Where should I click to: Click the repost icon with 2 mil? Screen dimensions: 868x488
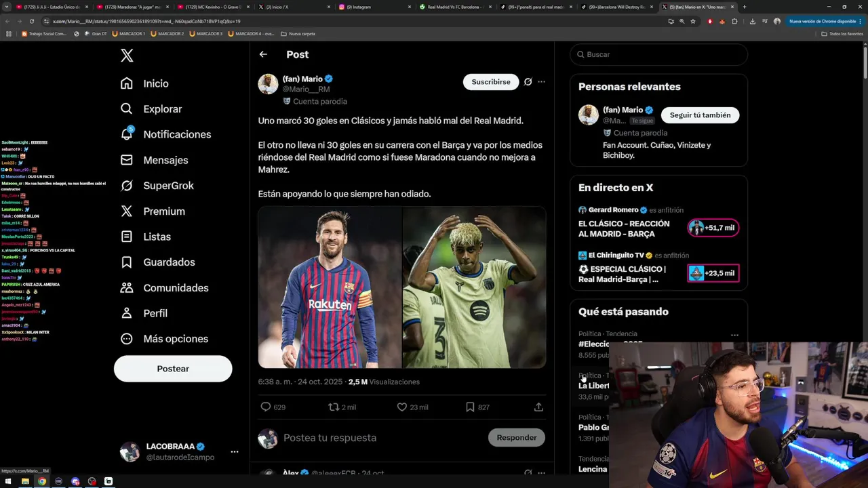pyautogui.click(x=342, y=407)
